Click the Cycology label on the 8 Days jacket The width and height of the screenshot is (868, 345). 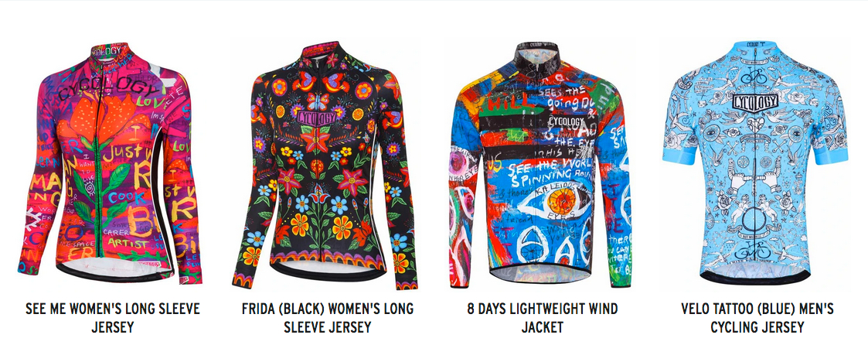567,121
